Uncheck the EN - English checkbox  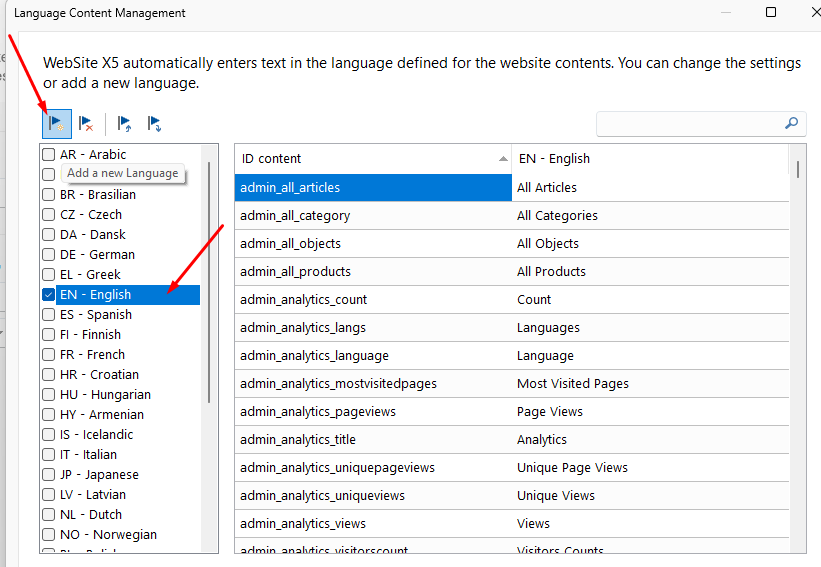point(49,295)
